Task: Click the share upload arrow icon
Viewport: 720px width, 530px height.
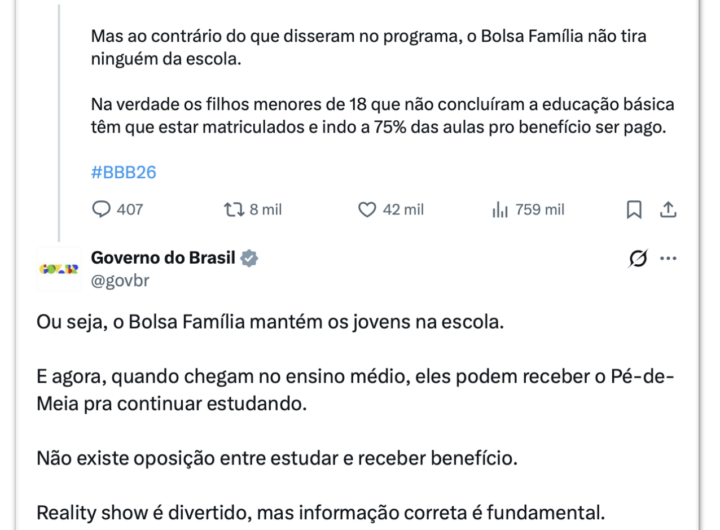Action: click(669, 210)
